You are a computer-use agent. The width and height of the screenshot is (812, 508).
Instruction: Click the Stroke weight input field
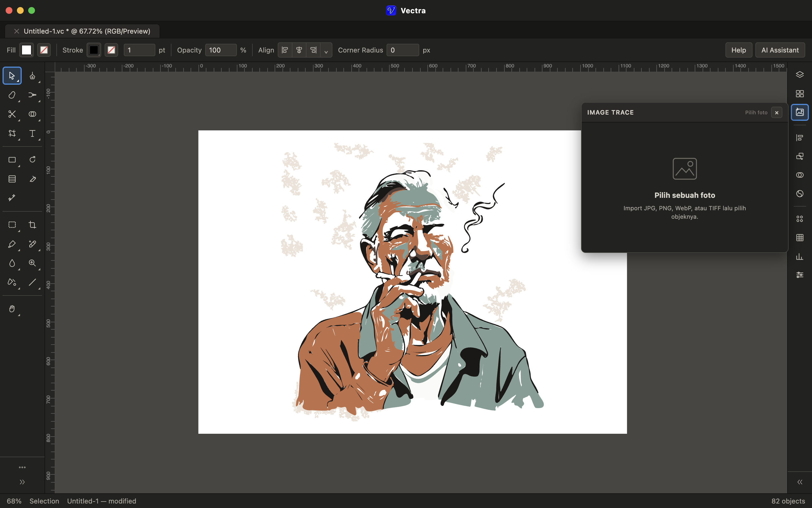coord(139,50)
